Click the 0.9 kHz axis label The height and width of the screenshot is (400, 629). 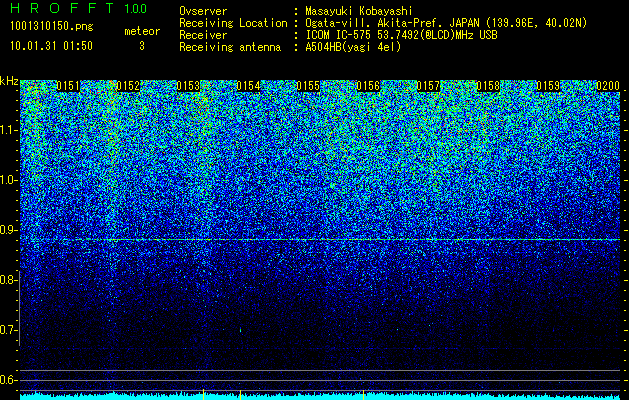point(8,230)
